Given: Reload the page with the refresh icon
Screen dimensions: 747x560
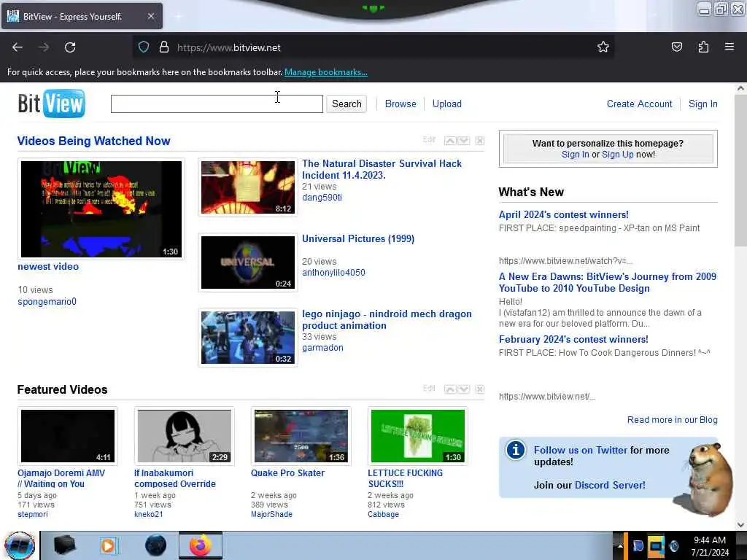Looking at the screenshot, I should 70,47.
